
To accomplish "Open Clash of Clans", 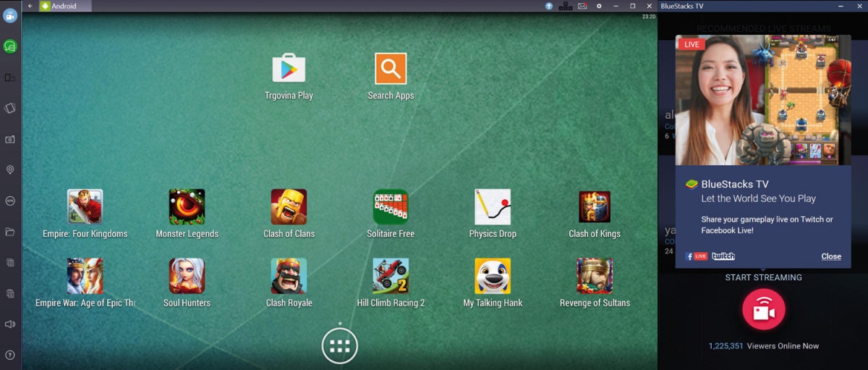I will pos(289,214).
